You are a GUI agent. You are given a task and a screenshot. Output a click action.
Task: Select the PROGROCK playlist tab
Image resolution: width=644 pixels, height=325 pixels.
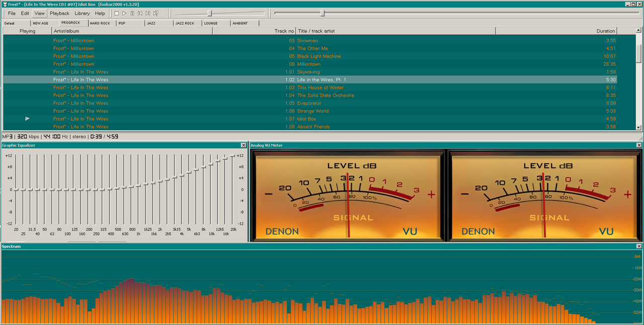tap(73, 23)
